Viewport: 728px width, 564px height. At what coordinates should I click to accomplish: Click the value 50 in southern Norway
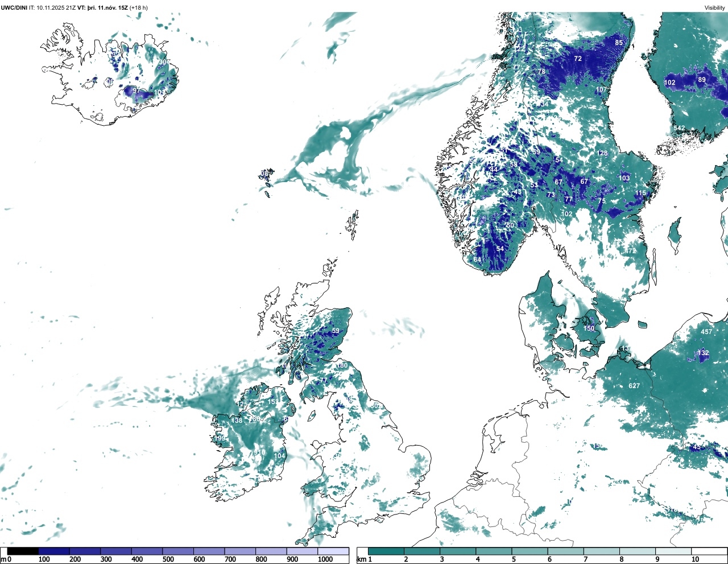pos(510,225)
